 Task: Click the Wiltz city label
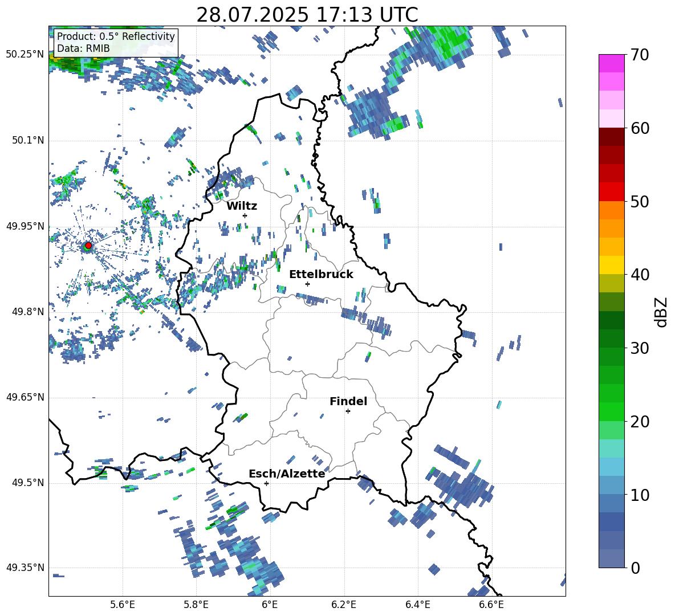[242, 206]
